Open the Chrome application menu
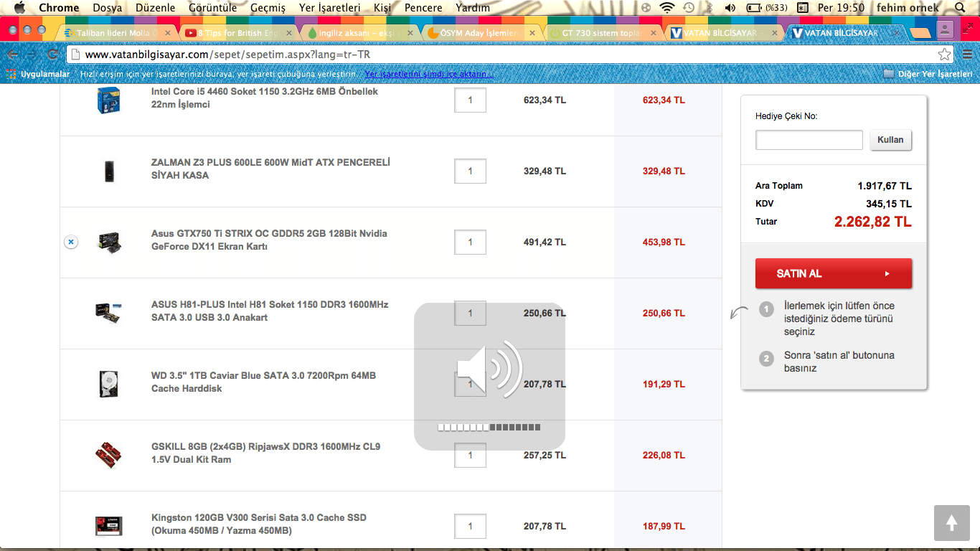The width and height of the screenshot is (980, 551). [59, 8]
